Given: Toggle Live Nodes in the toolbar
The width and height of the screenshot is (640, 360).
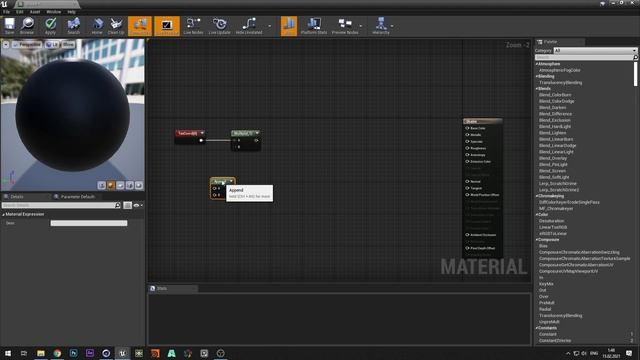Looking at the screenshot, I should coord(193,26).
